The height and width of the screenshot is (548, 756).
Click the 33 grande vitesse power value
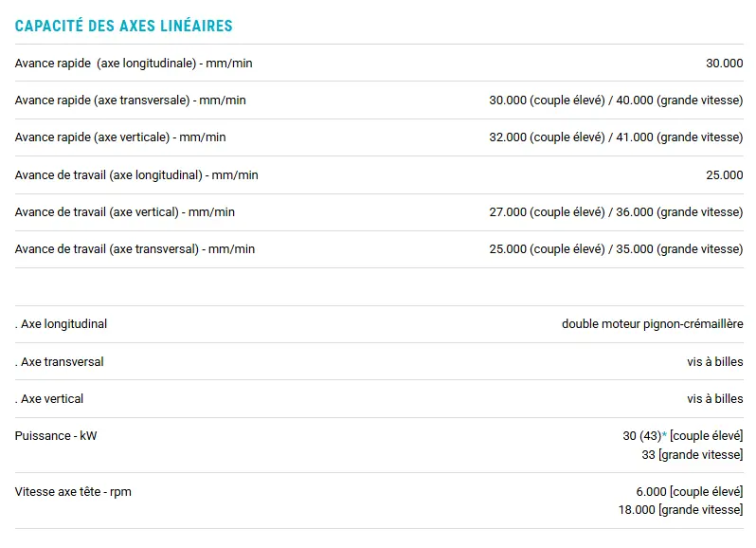click(692, 455)
